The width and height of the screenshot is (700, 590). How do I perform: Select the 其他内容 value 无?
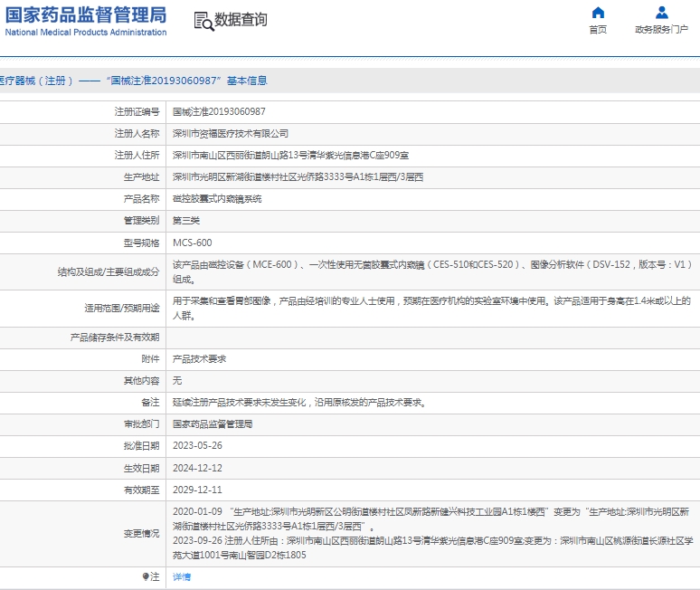(x=177, y=381)
